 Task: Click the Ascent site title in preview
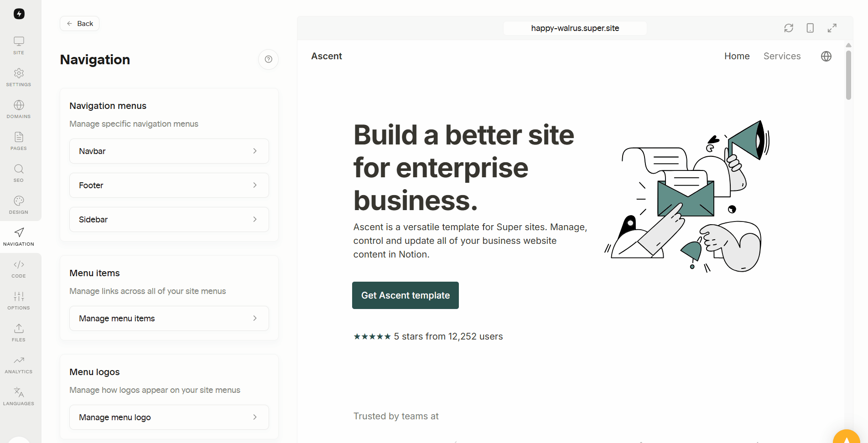[x=327, y=56]
